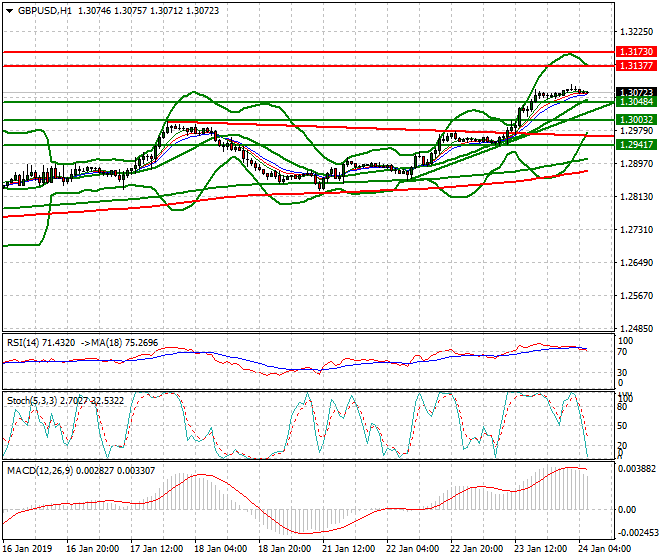Click the MACD(12,26,9) indicator label
The image size is (660, 560).
tap(39, 469)
